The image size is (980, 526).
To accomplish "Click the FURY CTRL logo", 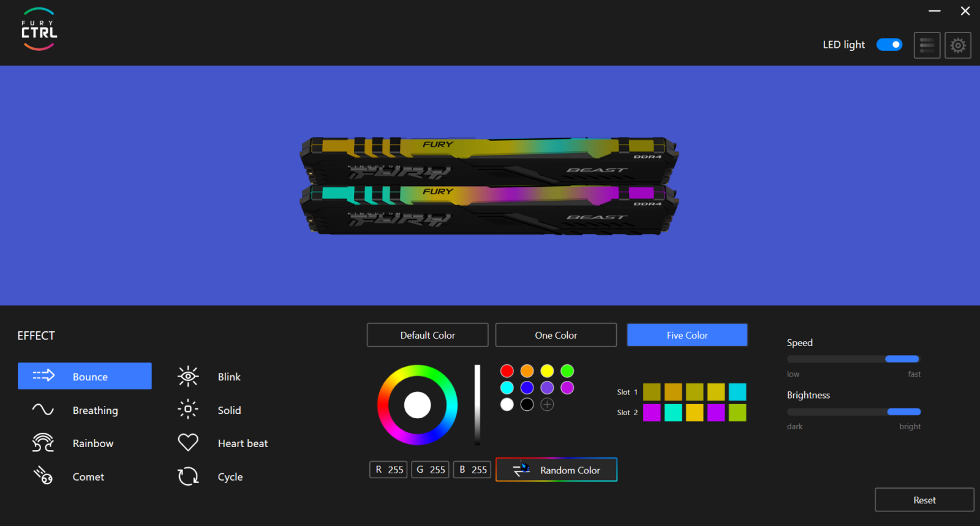I will [x=39, y=29].
